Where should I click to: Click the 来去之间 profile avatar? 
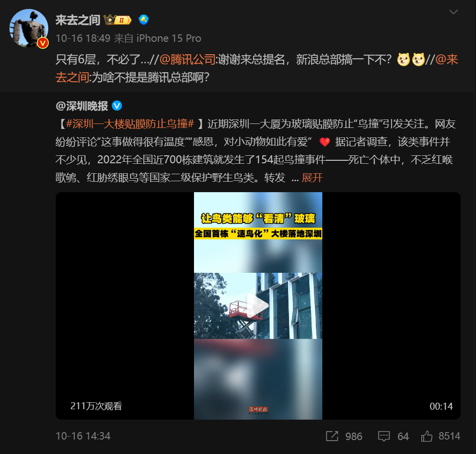29,28
